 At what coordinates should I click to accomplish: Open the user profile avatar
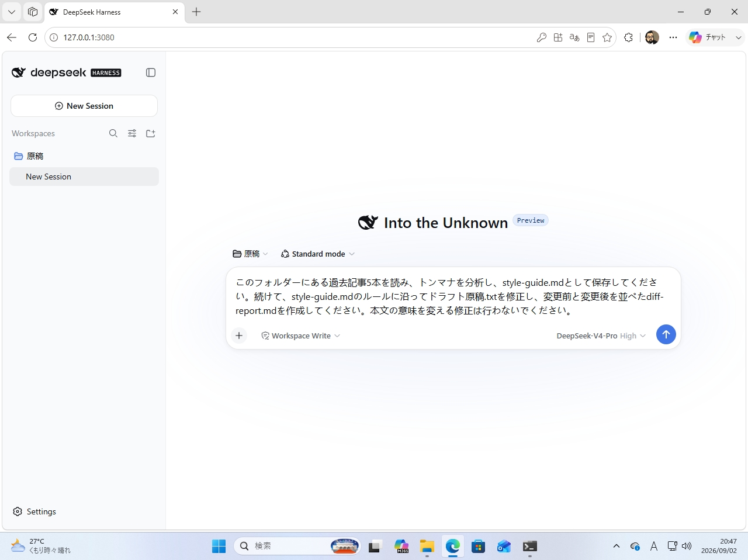click(x=652, y=37)
